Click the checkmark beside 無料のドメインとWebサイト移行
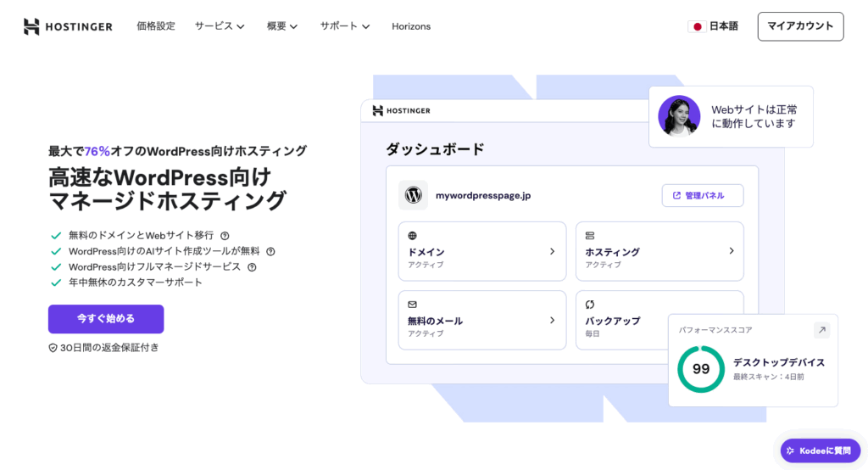868x470 pixels. click(x=56, y=236)
